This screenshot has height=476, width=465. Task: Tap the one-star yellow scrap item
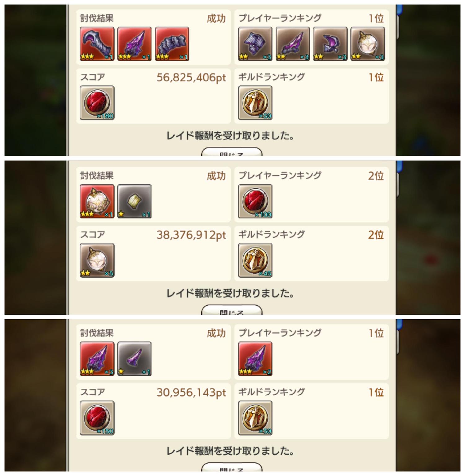point(135,201)
